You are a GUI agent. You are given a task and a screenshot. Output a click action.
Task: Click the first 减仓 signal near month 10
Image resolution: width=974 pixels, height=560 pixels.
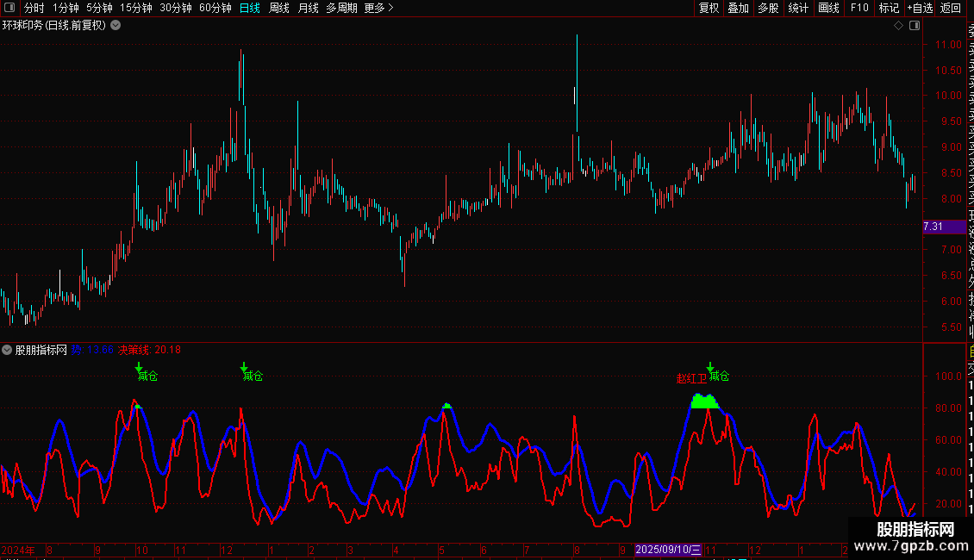(147, 376)
